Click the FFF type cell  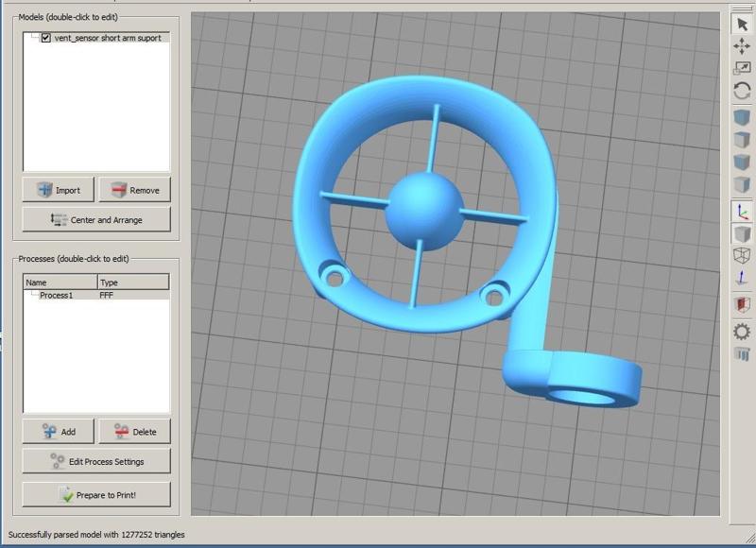tap(107, 295)
